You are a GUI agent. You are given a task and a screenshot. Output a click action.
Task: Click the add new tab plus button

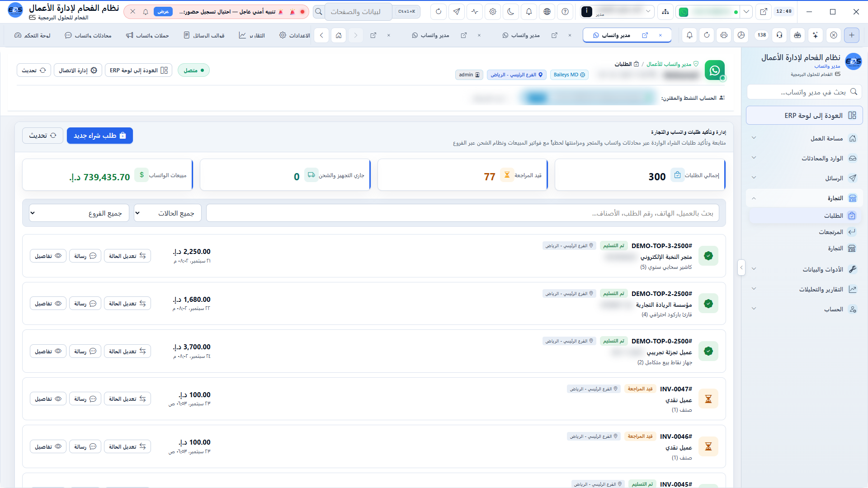(x=852, y=35)
